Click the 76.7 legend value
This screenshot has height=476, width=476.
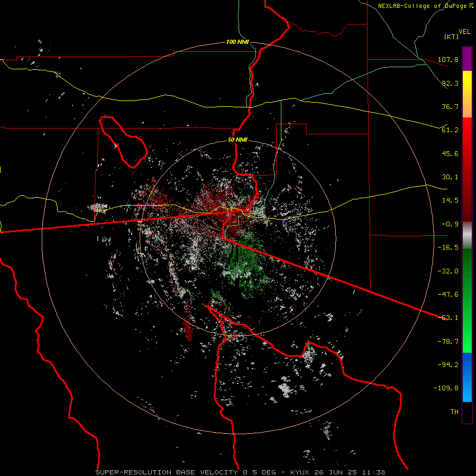[450, 106]
